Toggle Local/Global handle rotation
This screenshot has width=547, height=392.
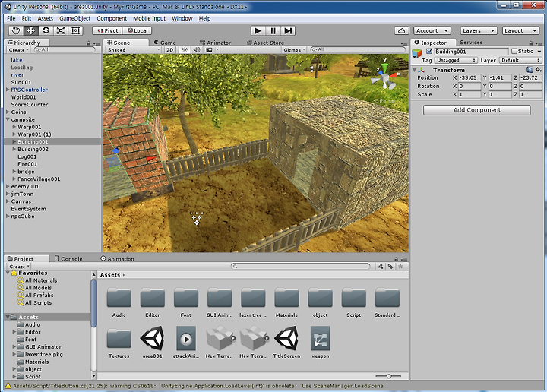pos(137,30)
